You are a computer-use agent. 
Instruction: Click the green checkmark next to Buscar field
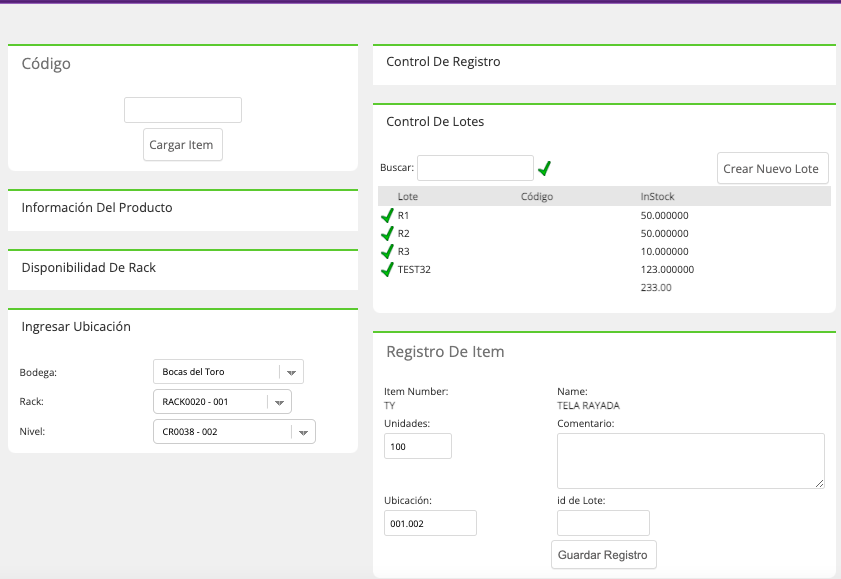tap(544, 168)
